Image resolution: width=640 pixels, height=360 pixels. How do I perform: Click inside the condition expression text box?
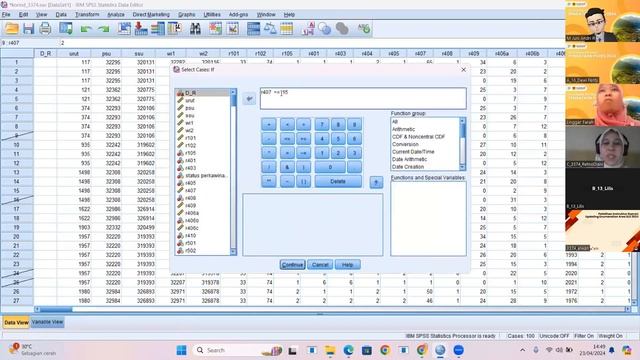363,98
